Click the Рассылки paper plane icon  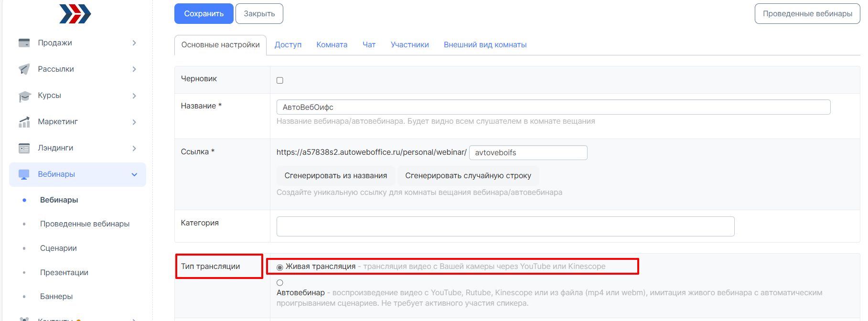click(24, 69)
